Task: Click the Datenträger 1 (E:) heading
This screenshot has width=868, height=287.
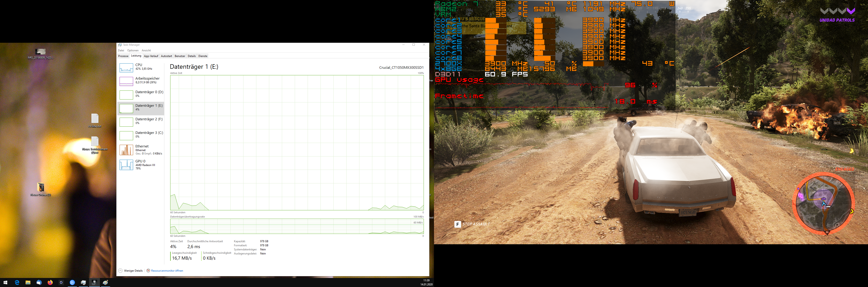Action: coord(194,67)
